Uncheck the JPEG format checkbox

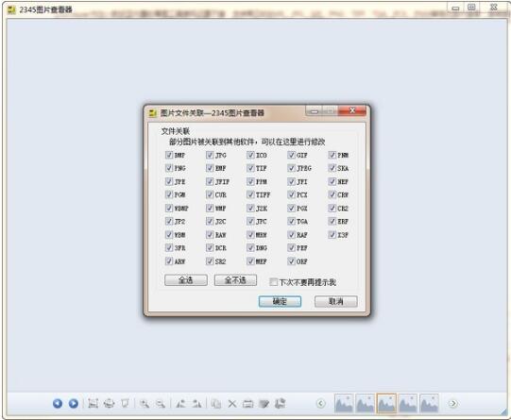coord(291,168)
